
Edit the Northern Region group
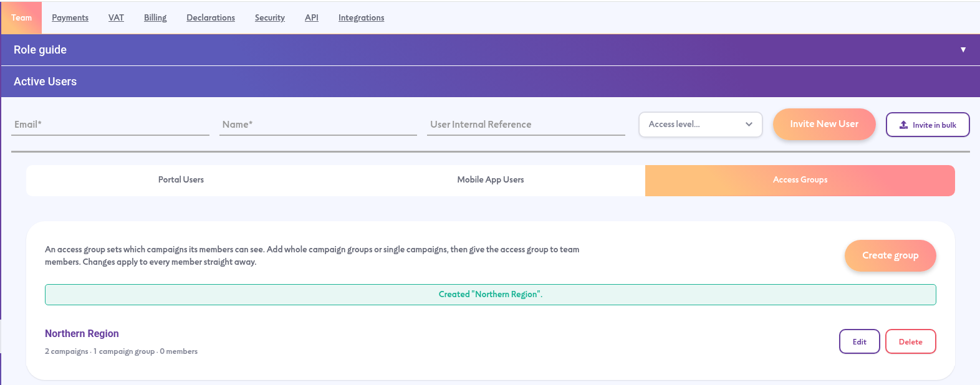[860, 341]
